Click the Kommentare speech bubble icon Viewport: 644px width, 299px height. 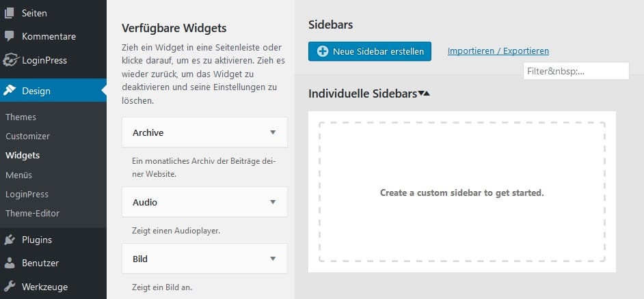[x=10, y=36]
